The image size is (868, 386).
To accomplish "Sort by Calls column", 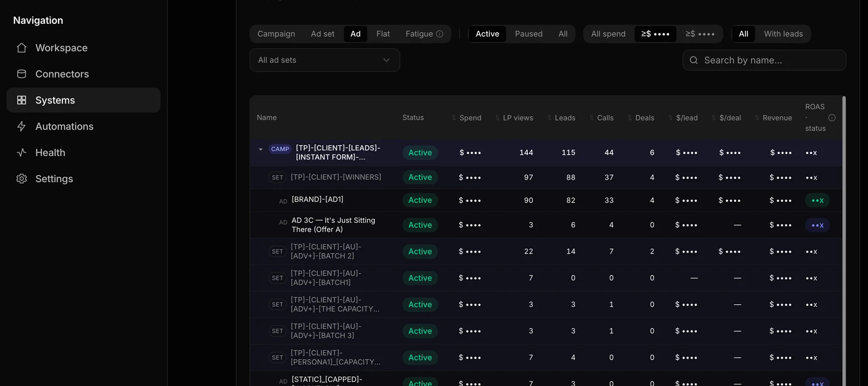I will (602, 118).
